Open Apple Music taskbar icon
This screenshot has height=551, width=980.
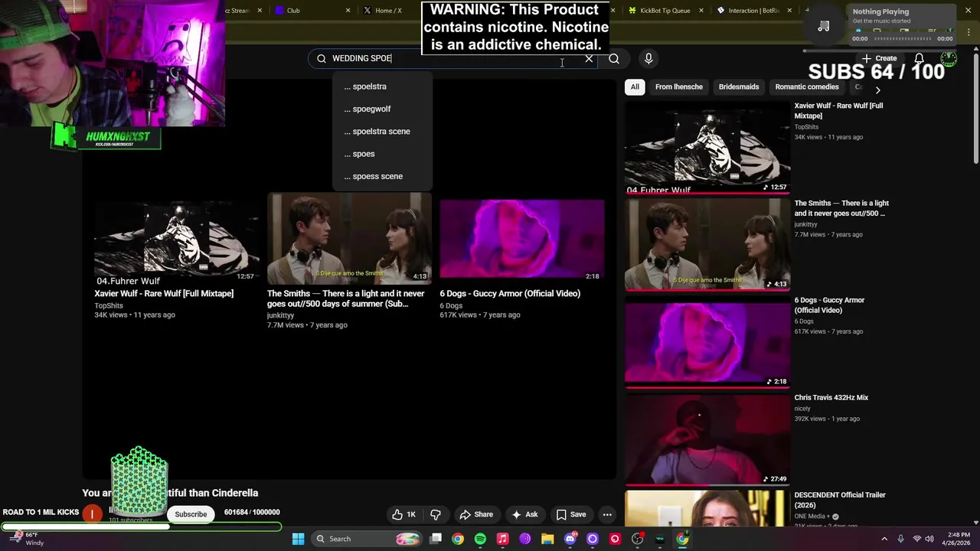tap(502, 539)
